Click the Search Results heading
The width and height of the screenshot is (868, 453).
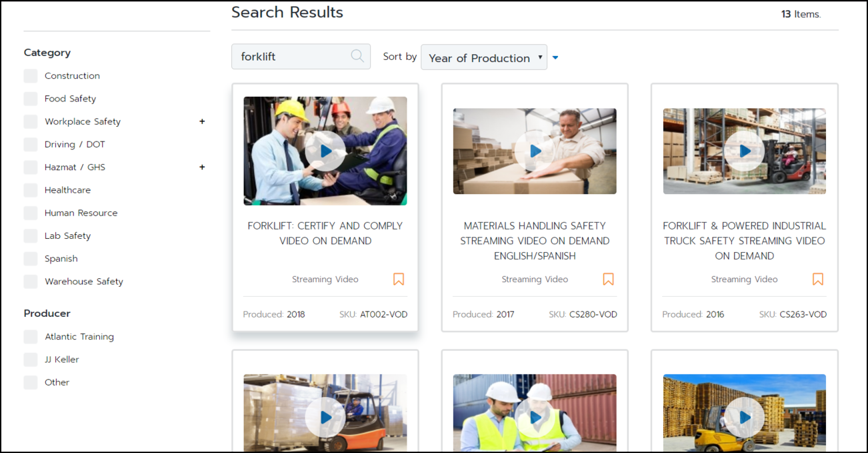tap(287, 12)
